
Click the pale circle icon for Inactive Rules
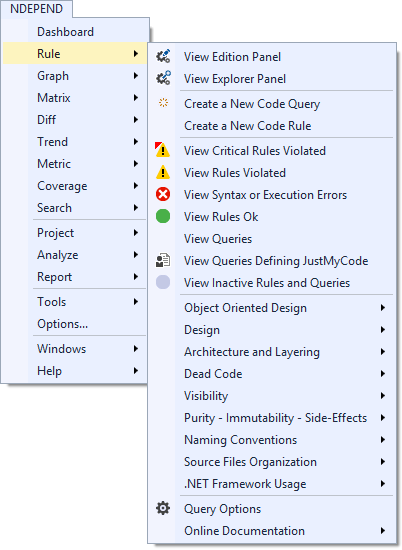point(163,282)
